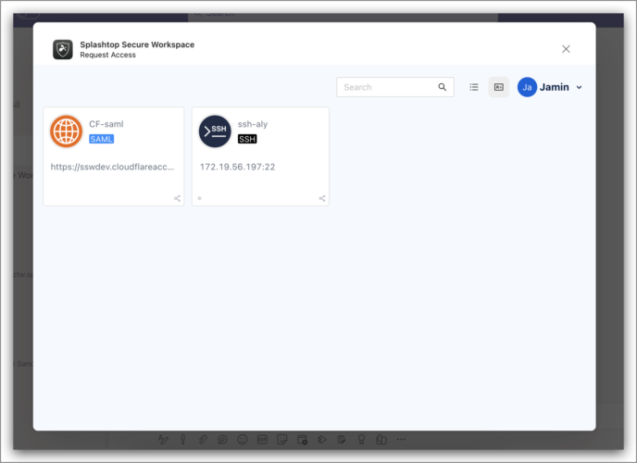
Task: Set delivery options exclamation icon in Teams
Action: pyautogui.click(x=183, y=439)
